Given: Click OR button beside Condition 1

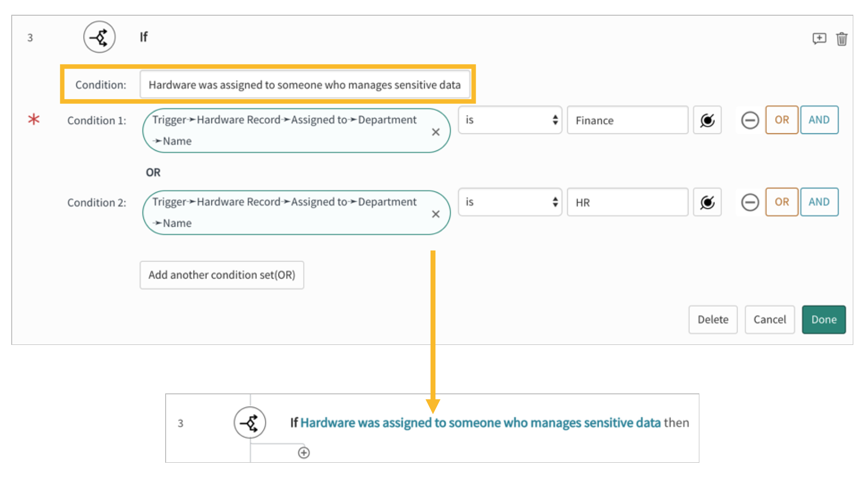Looking at the screenshot, I should (781, 121).
